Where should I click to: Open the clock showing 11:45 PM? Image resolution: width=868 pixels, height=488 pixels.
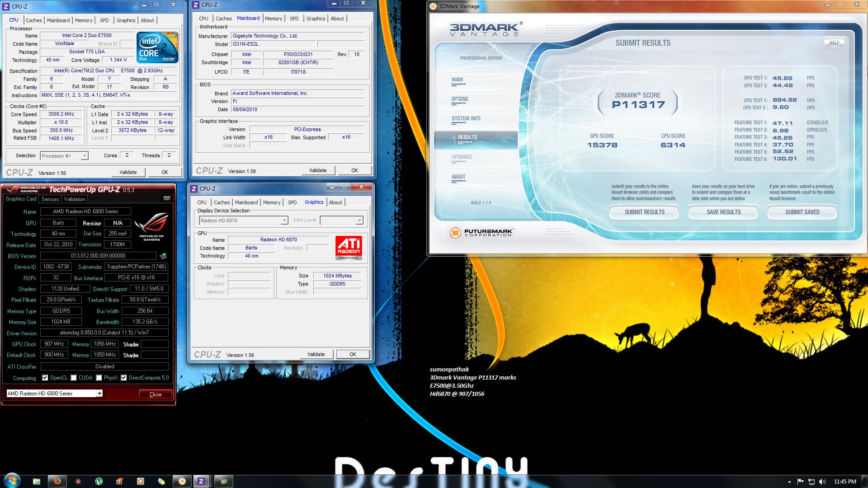[x=844, y=482]
